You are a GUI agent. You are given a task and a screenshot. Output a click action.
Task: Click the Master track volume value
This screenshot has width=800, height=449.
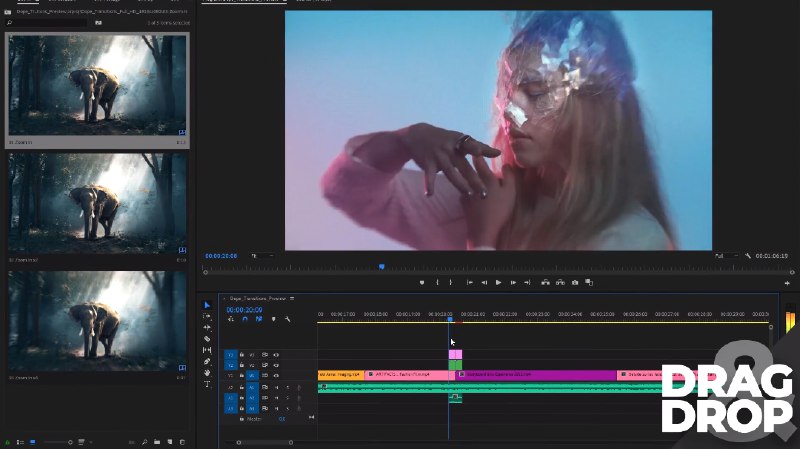pos(282,419)
